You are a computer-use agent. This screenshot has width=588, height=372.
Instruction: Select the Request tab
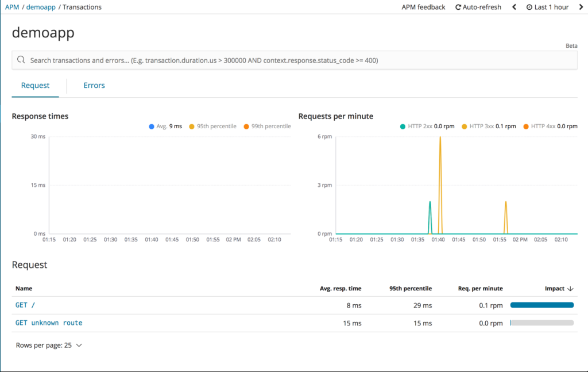pyautogui.click(x=36, y=85)
